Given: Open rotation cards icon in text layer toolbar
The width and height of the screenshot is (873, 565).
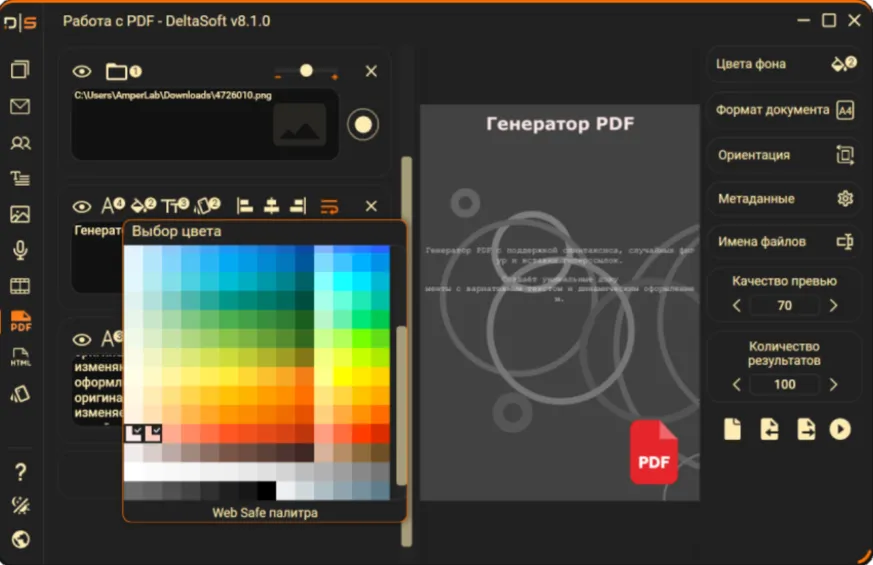Looking at the screenshot, I should pos(207,205).
